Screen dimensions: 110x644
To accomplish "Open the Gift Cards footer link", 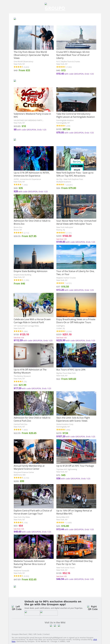I will coord(37,634).
